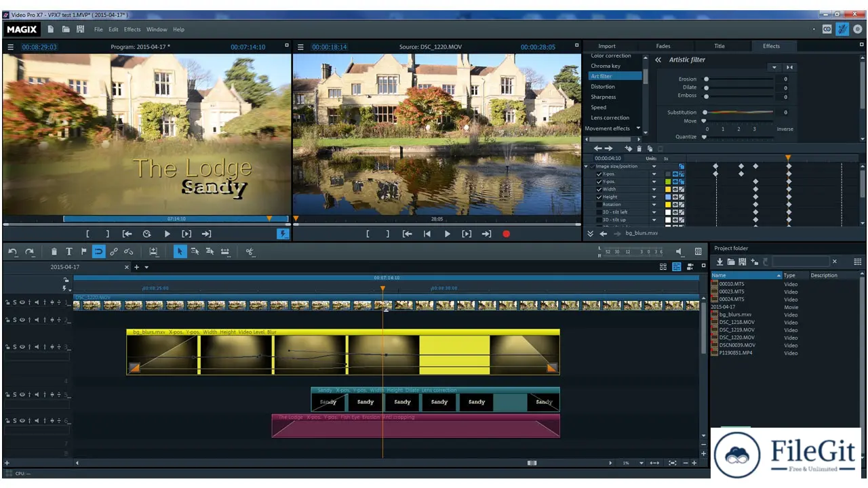Click the ungroup broken-chain icon

coord(128,251)
